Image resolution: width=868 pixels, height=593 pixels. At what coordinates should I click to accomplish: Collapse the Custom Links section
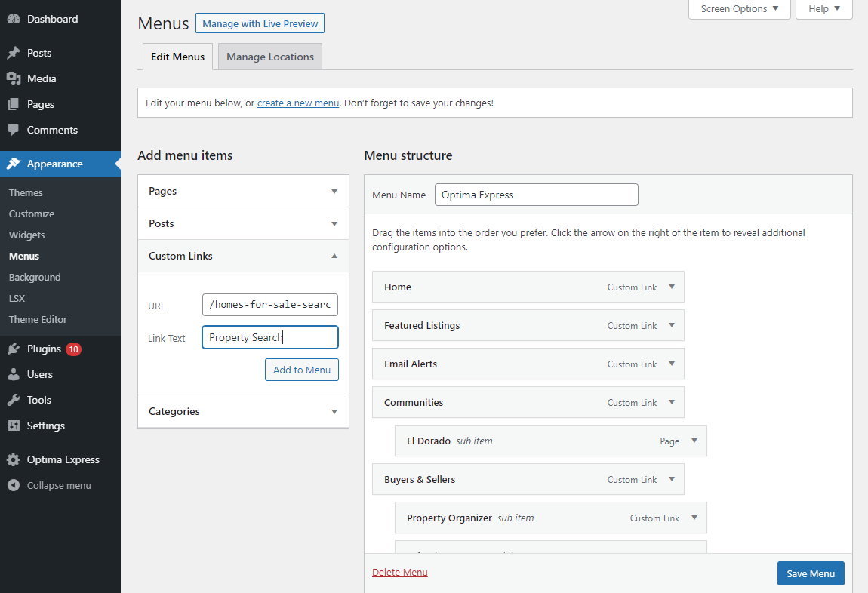334,257
